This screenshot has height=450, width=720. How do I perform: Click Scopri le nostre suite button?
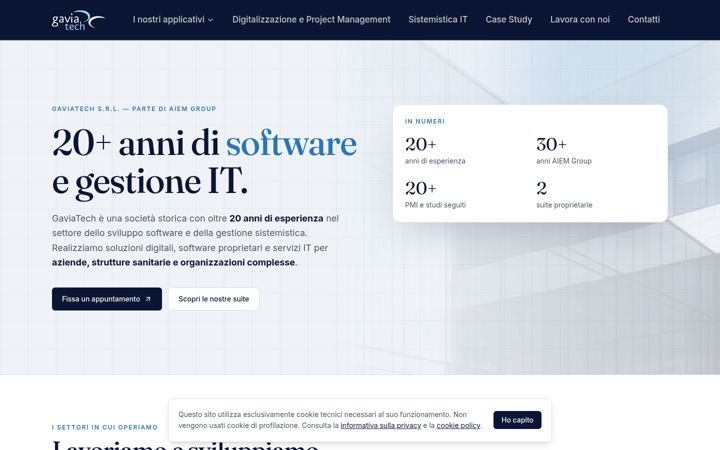click(x=214, y=299)
